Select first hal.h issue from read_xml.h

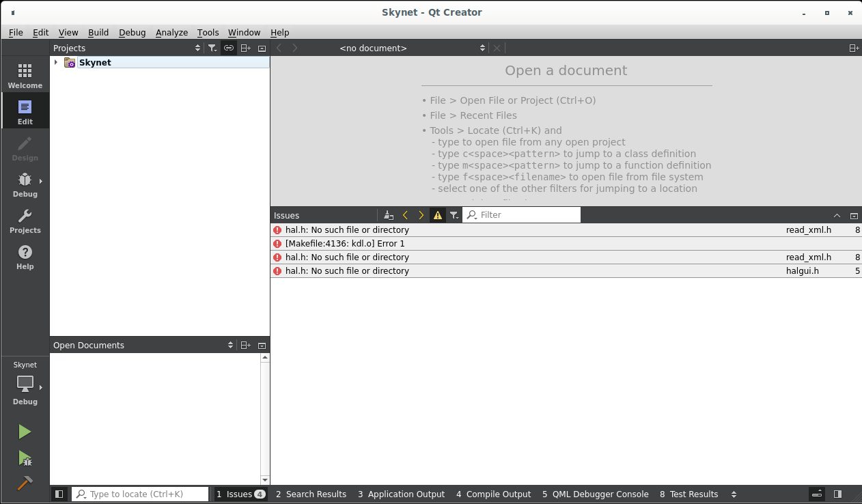[x=566, y=230]
